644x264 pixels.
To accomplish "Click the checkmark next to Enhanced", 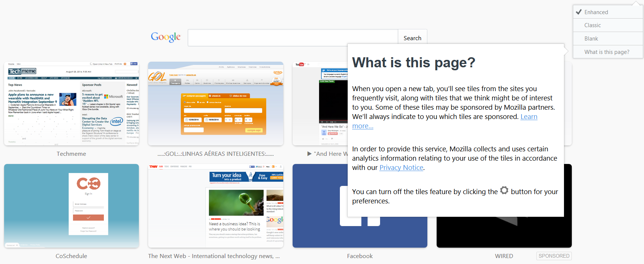I will point(579,12).
